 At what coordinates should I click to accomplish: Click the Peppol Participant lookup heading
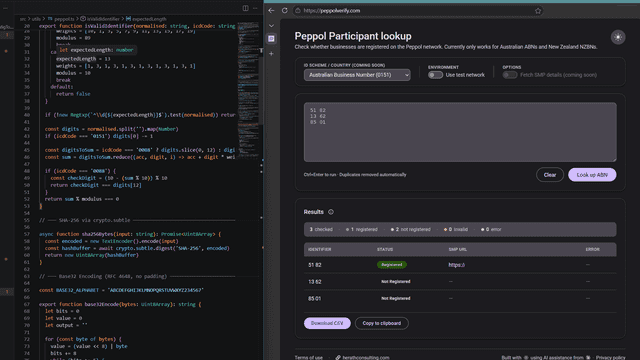pyautogui.click(x=353, y=36)
